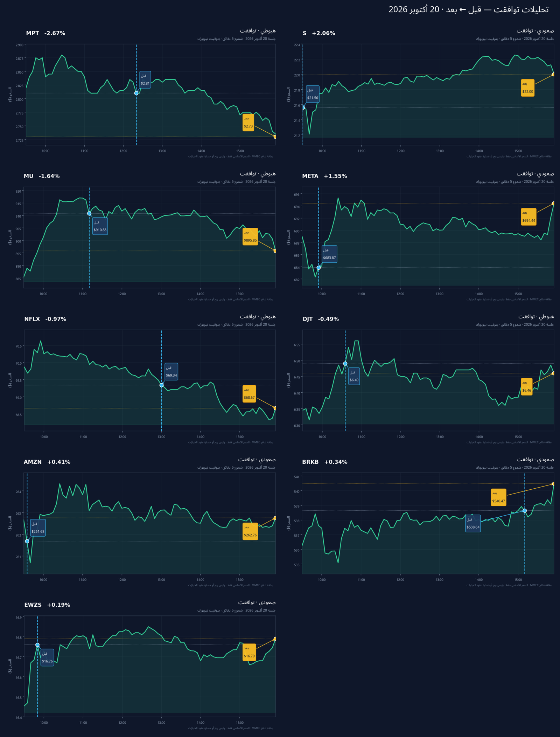Click the AMZN +0.41% chart title
The image size is (560, 737).
click(47, 462)
